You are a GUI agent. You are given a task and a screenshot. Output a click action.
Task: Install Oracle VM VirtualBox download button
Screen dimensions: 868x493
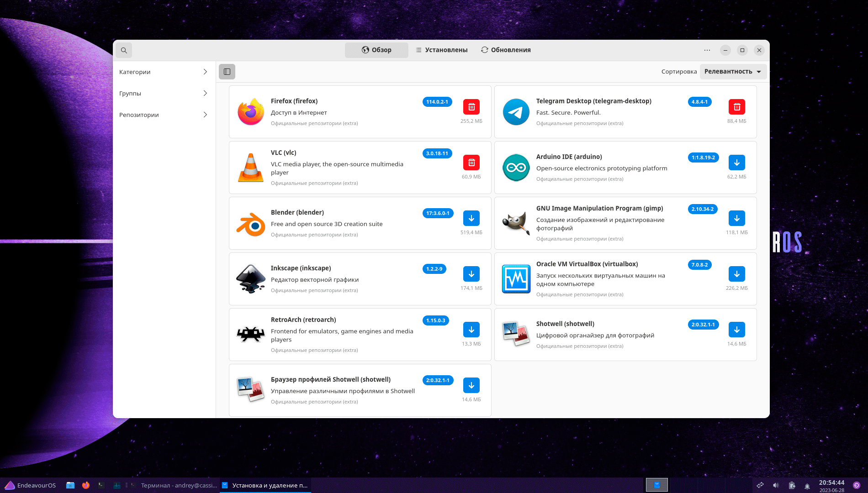coord(737,274)
